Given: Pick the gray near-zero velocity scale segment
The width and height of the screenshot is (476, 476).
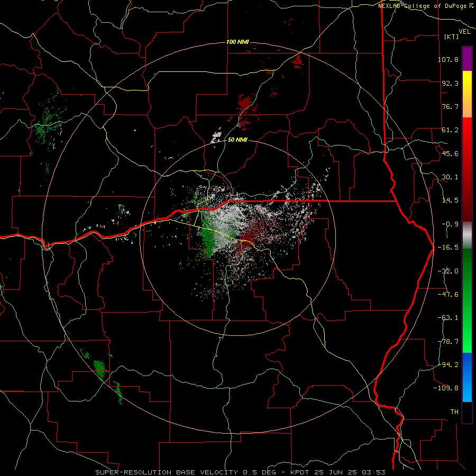Looking at the screenshot, I should 467,235.
